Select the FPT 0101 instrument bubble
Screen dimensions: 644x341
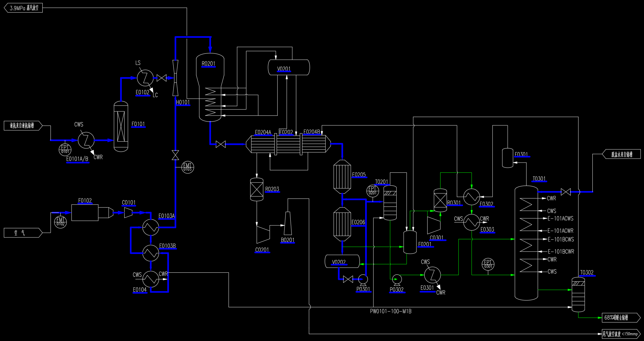click(x=65, y=149)
